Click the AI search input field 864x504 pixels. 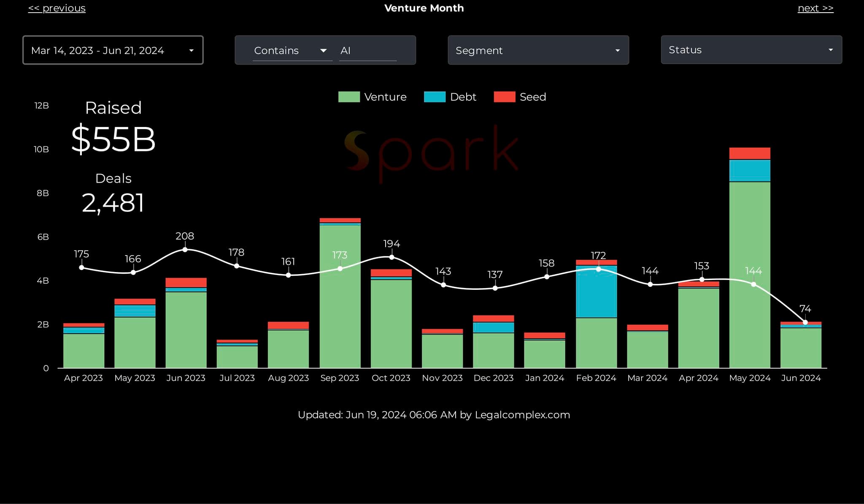[x=368, y=50]
